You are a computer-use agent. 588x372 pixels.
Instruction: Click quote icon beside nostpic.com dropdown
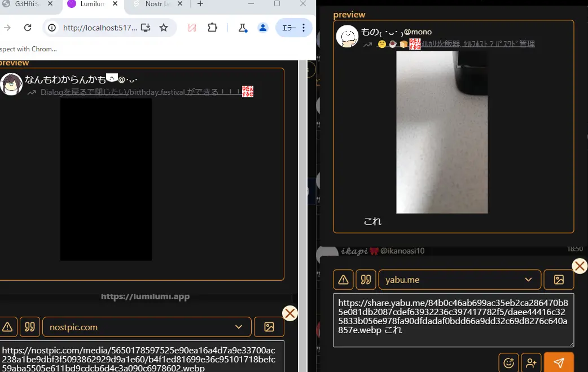point(29,327)
